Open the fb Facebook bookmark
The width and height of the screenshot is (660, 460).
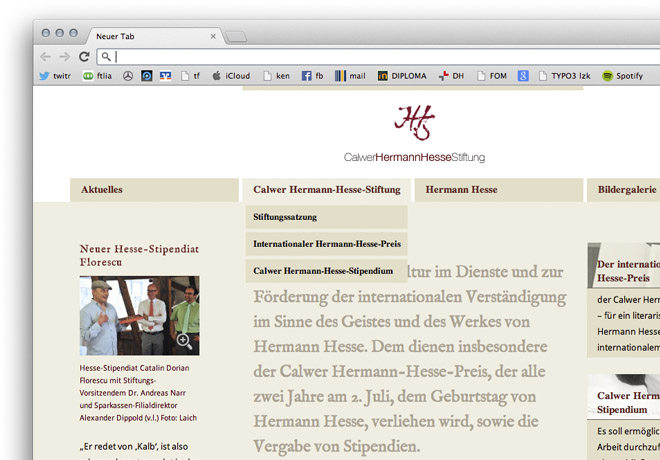tap(313, 76)
